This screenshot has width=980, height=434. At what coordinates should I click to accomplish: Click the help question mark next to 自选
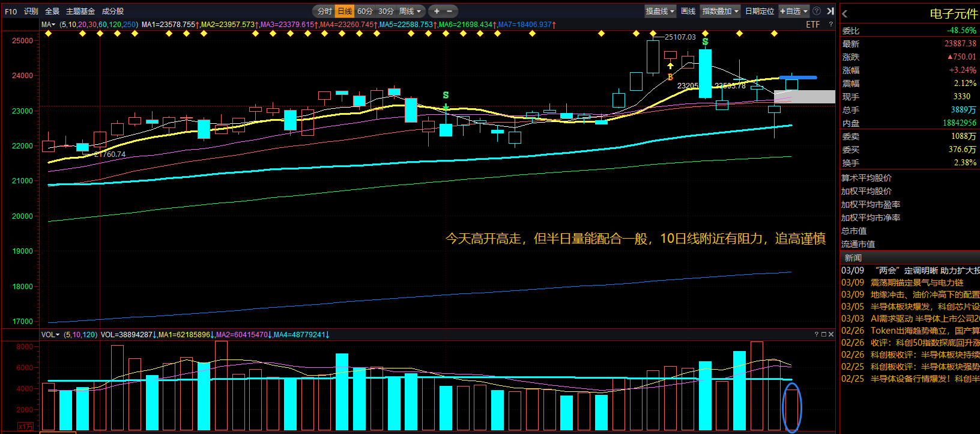tap(817, 11)
